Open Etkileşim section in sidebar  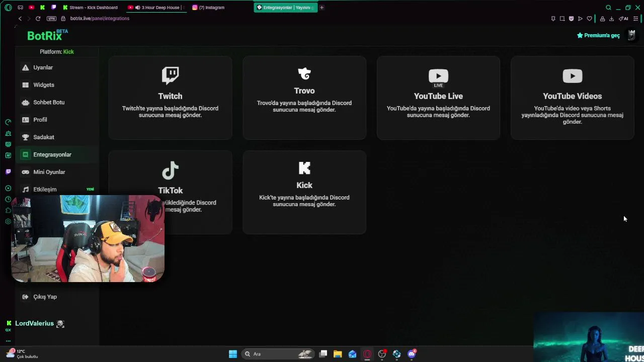click(56, 190)
